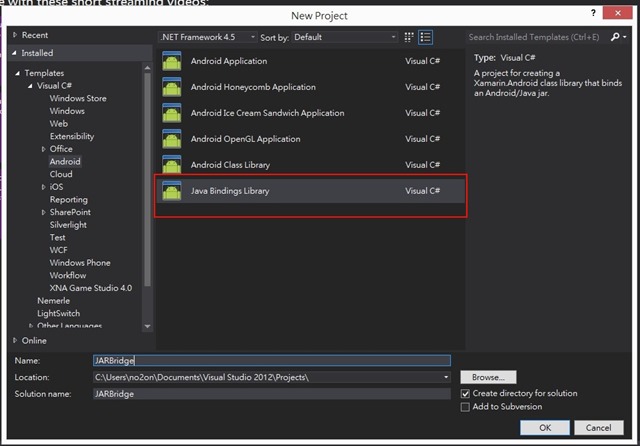Select the Extensibility category
Viewport: 640px width, 446px height.
72,136
